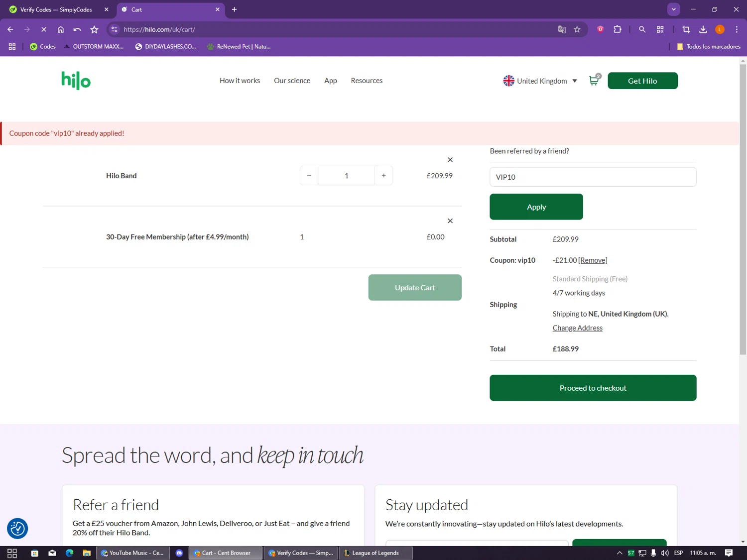Image resolution: width=747 pixels, height=560 pixels.
Task: Open File Explorer from taskbar
Action: click(x=87, y=553)
